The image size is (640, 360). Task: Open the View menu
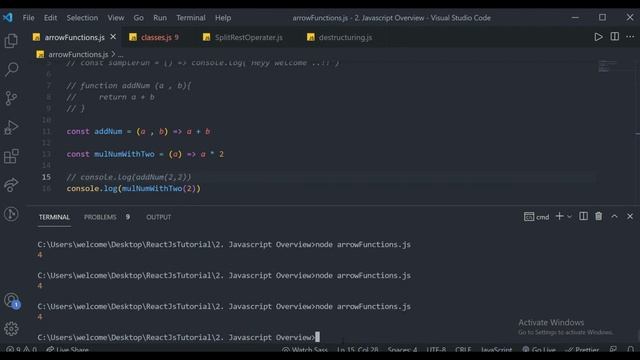tap(116, 18)
